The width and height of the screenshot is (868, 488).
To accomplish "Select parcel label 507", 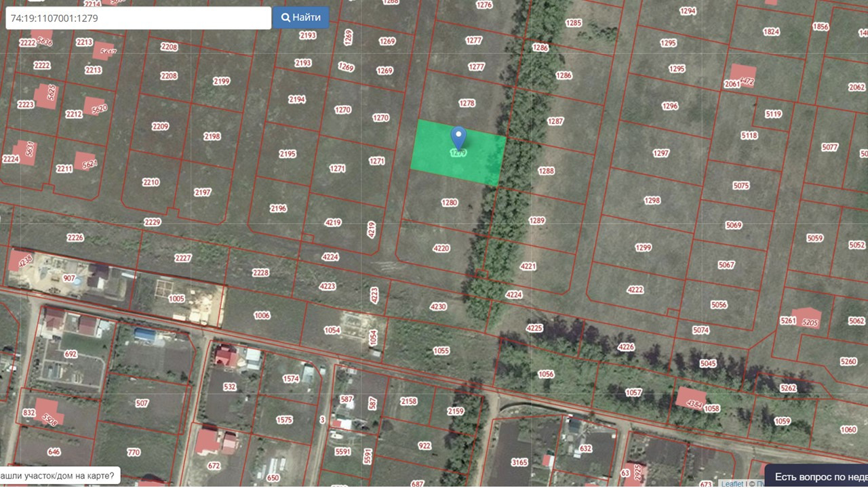I will [142, 403].
